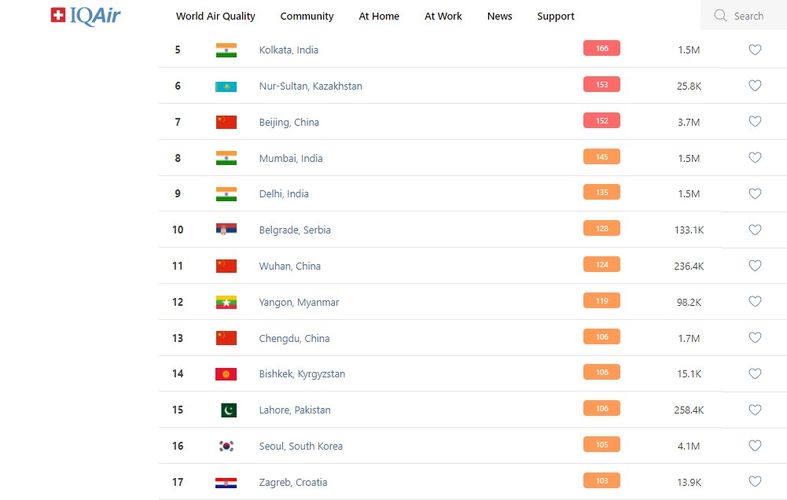The width and height of the screenshot is (787, 500).
Task: Open the Zagreb, Croatia city link
Action: pyautogui.click(x=293, y=482)
